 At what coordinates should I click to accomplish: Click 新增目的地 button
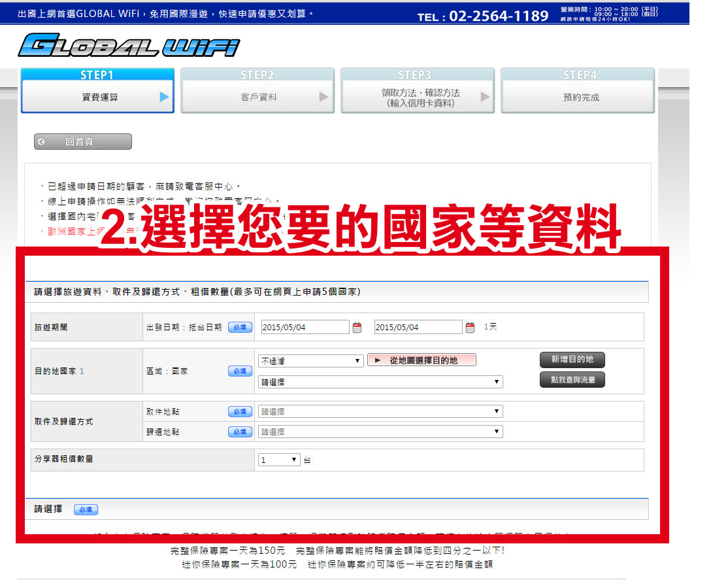572,359
